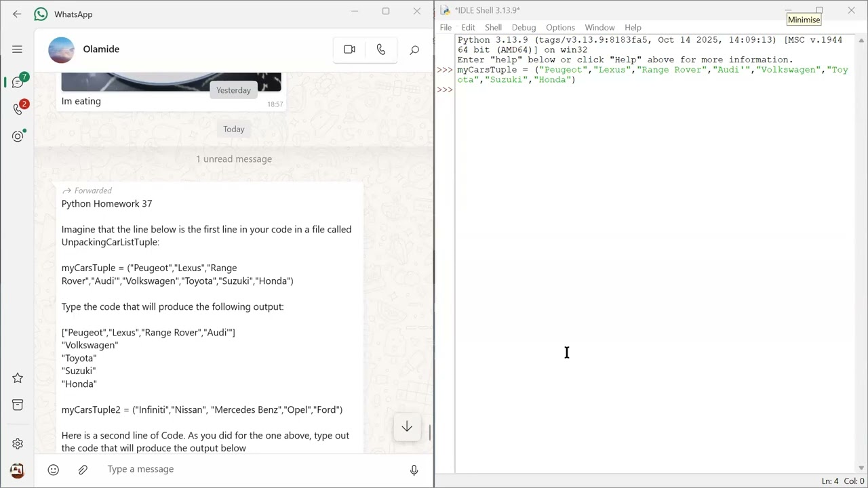Open the Window menu in IDLE
The height and width of the screenshot is (488, 868).
[599, 28]
